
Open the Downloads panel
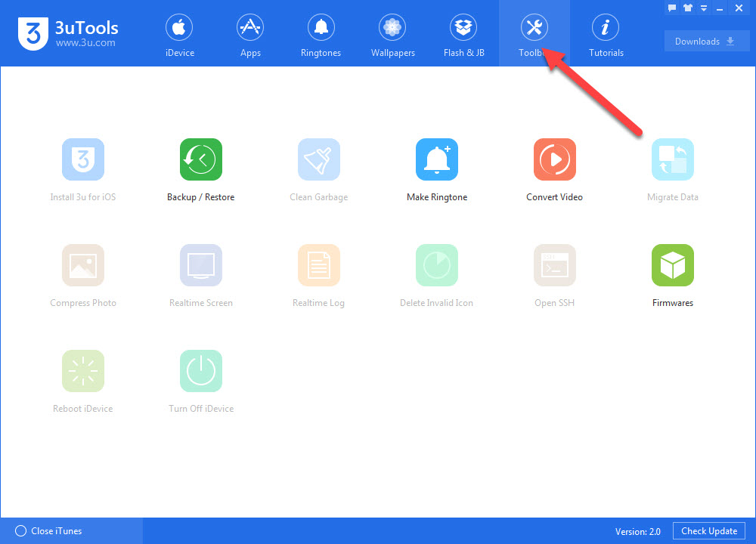point(706,42)
